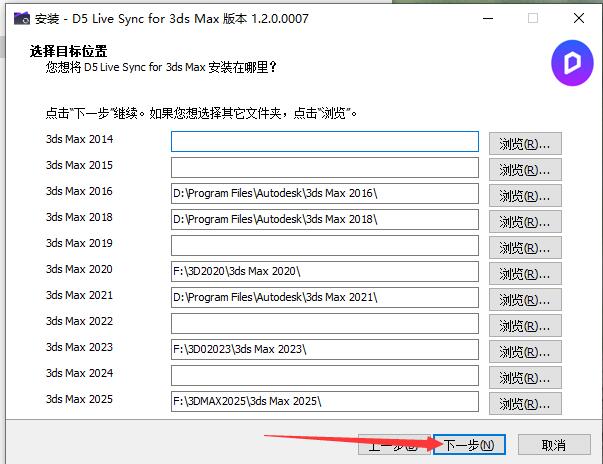This screenshot has height=464, width=603.
Task: Click the 3ds Max 2020 path field
Action: pyautogui.click(x=325, y=271)
